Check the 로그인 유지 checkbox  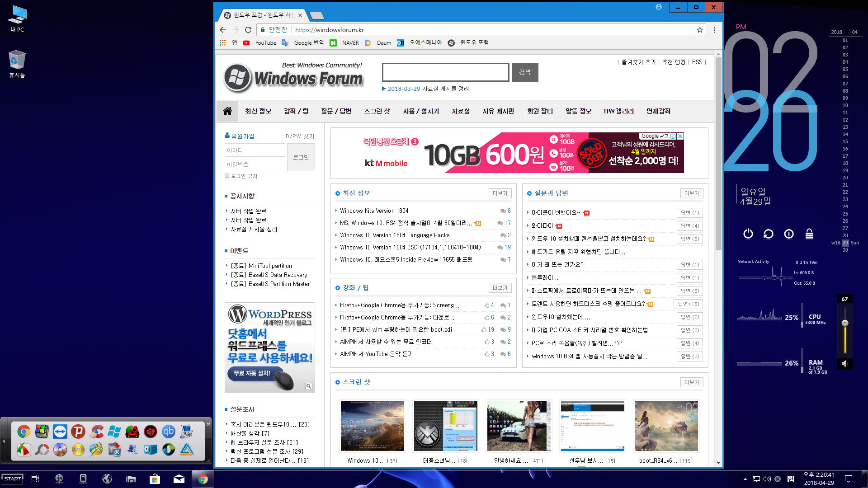point(227,176)
